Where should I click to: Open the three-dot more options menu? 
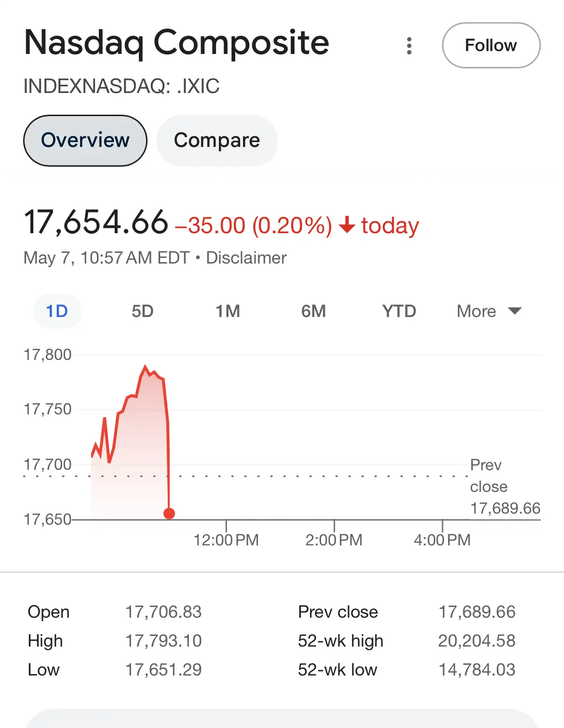pos(409,46)
